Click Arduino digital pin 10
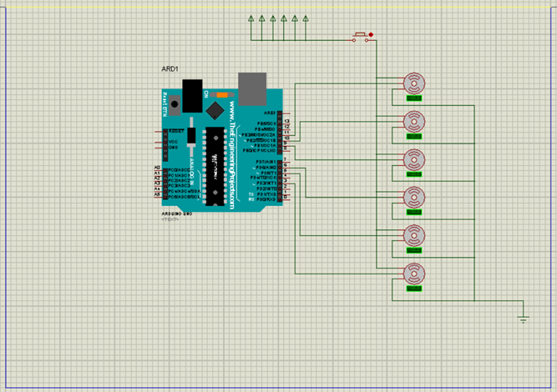Screen dimensions: 557x392 click(x=284, y=140)
